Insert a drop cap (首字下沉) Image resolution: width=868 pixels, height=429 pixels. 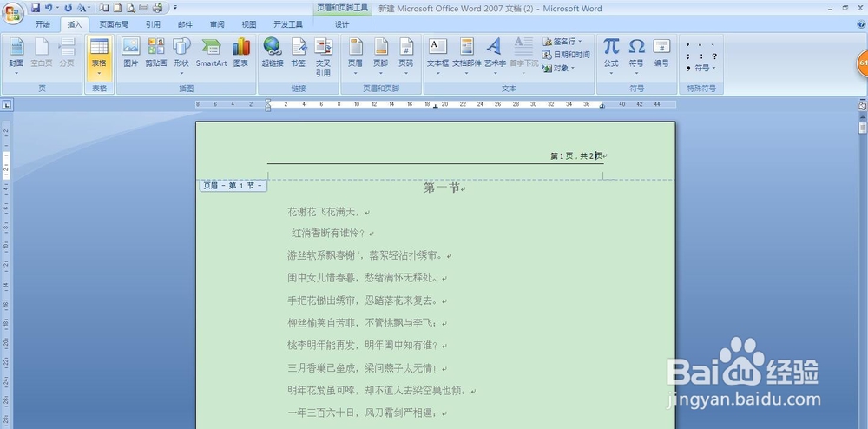click(x=523, y=56)
